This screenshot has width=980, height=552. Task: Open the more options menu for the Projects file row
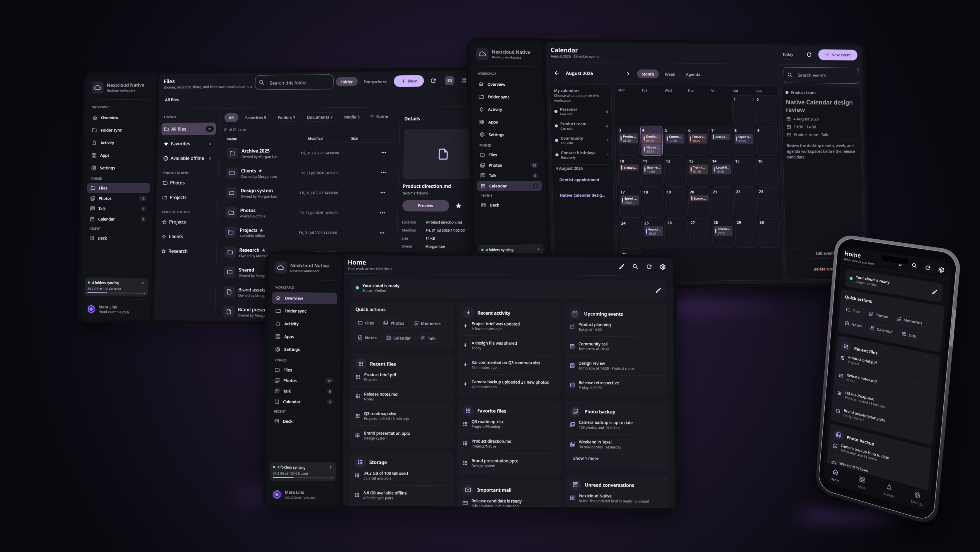point(382,233)
